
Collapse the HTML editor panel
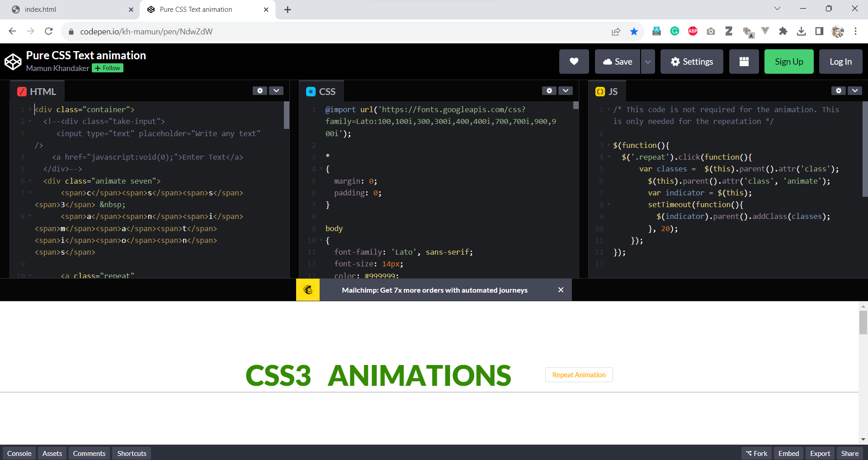(276, 90)
